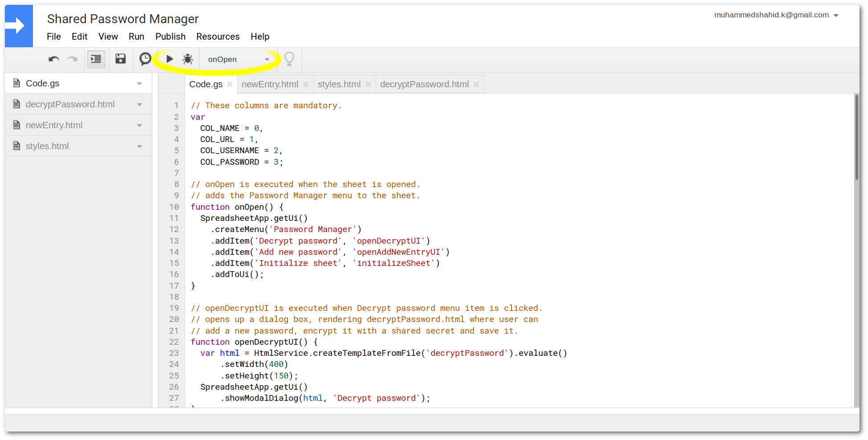Click the Code.gs file icon in sidebar

[17, 83]
